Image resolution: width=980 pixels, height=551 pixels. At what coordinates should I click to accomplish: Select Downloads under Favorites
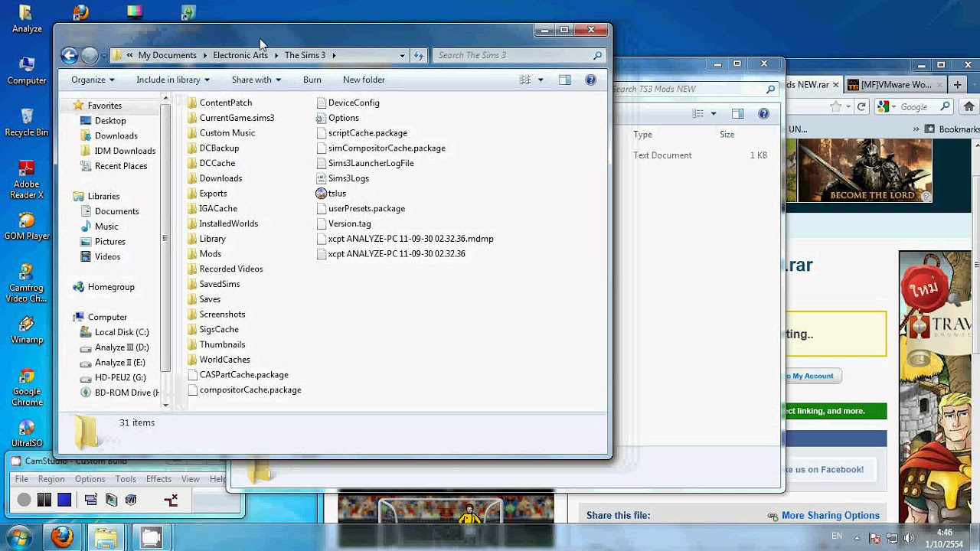109,135
